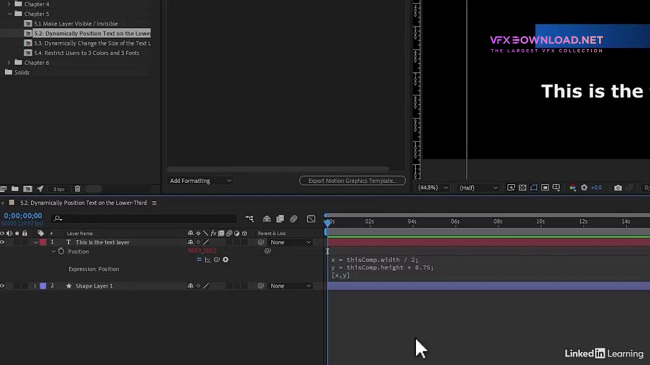Click the Position stopwatch icon
The height and width of the screenshot is (365, 650).
pos(61,251)
